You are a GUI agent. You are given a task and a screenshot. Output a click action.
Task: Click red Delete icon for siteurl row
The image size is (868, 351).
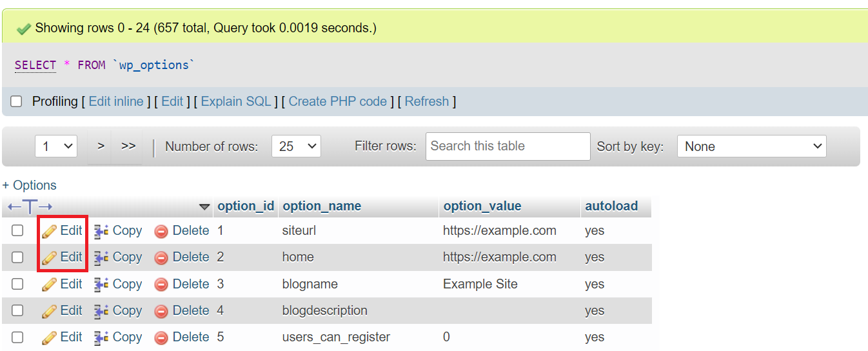(x=161, y=231)
